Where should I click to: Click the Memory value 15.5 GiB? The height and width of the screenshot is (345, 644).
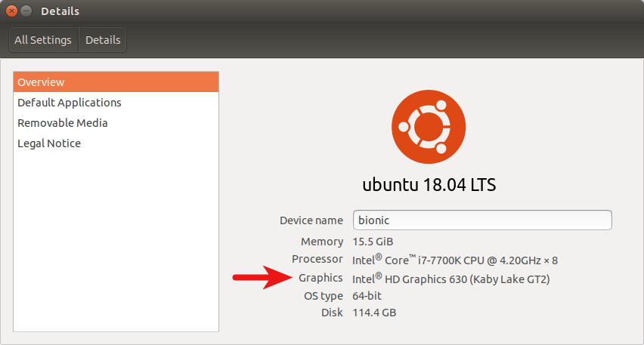point(373,242)
